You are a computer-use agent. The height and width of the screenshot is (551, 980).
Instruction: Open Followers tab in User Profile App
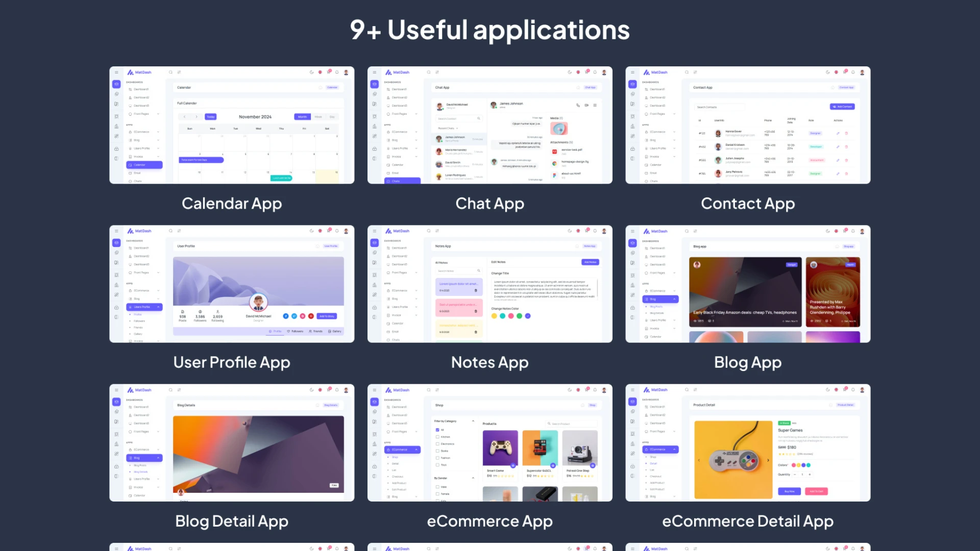295,331
